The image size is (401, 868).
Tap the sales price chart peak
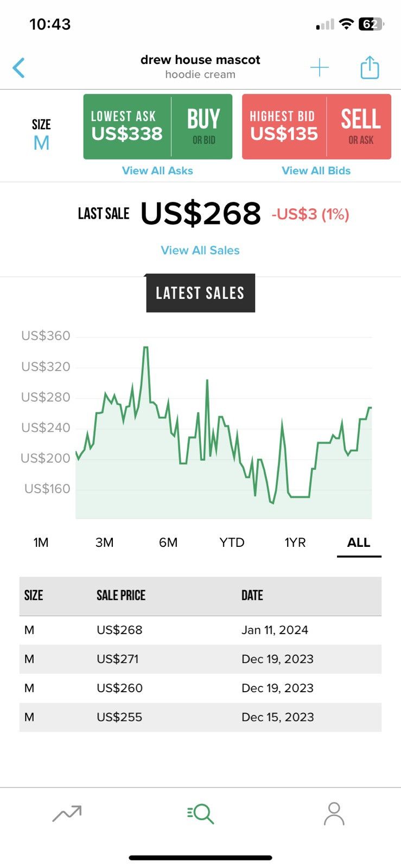(x=145, y=347)
